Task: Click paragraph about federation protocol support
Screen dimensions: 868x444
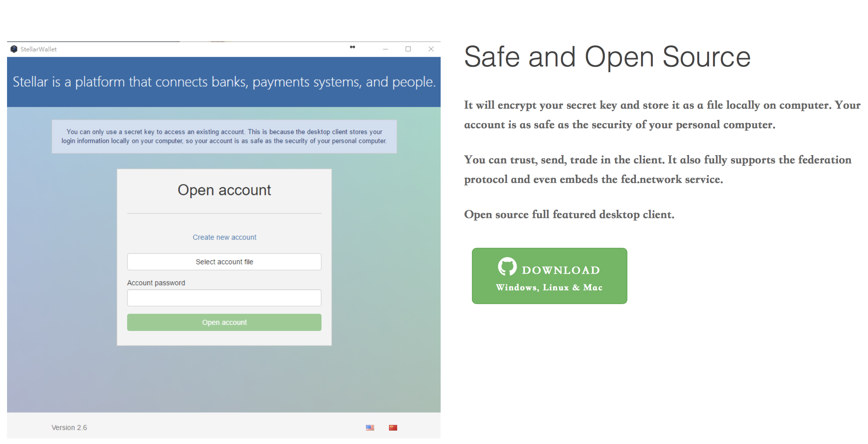Action: (x=658, y=170)
